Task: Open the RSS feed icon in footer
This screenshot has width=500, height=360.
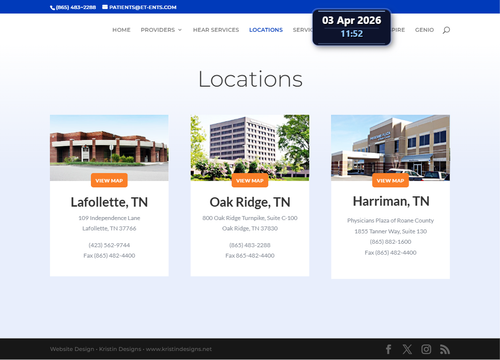Action: (x=445, y=349)
